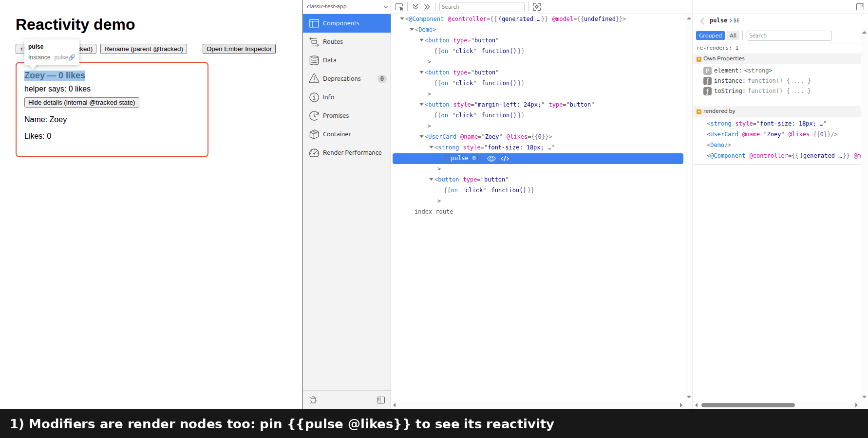Switch to the Routes tab
This screenshot has height=438, width=868.
point(347,42)
